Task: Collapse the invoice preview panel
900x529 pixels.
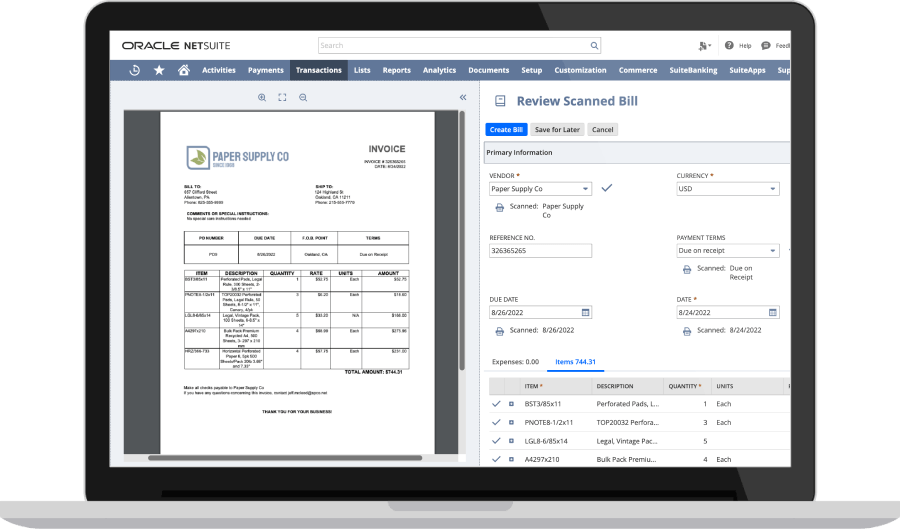Action: coord(463,98)
